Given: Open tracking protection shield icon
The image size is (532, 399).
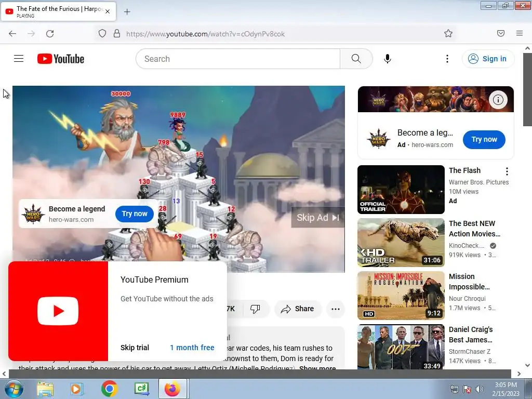Looking at the screenshot, I should click(x=102, y=34).
